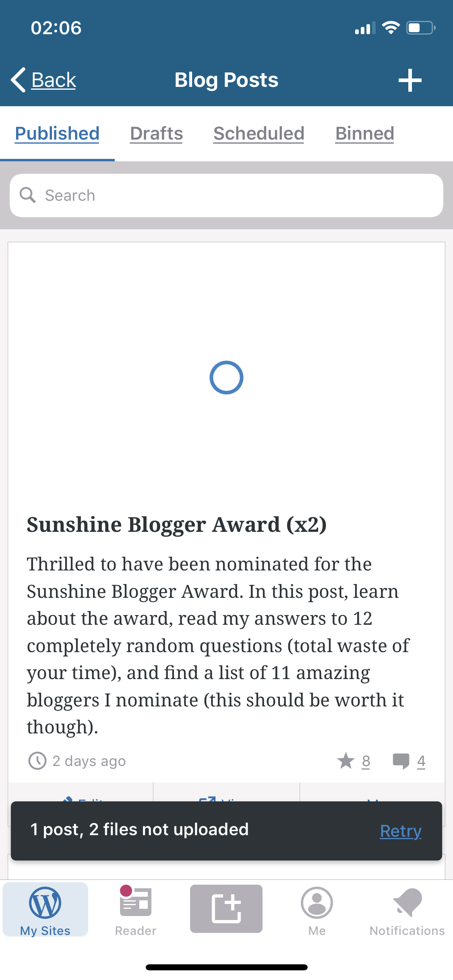This screenshot has height=980, width=453.
Task: Go back using the Back chevron
Action: pyautogui.click(x=19, y=80)
